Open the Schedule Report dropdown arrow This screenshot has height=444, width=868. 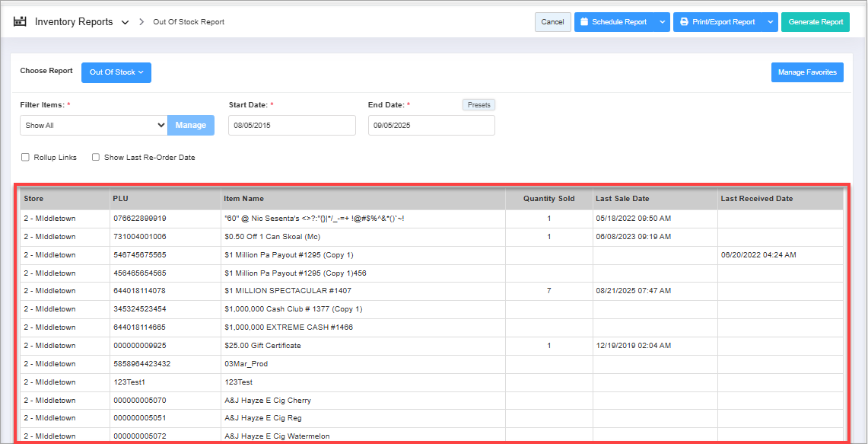click(x=662, y=22)
